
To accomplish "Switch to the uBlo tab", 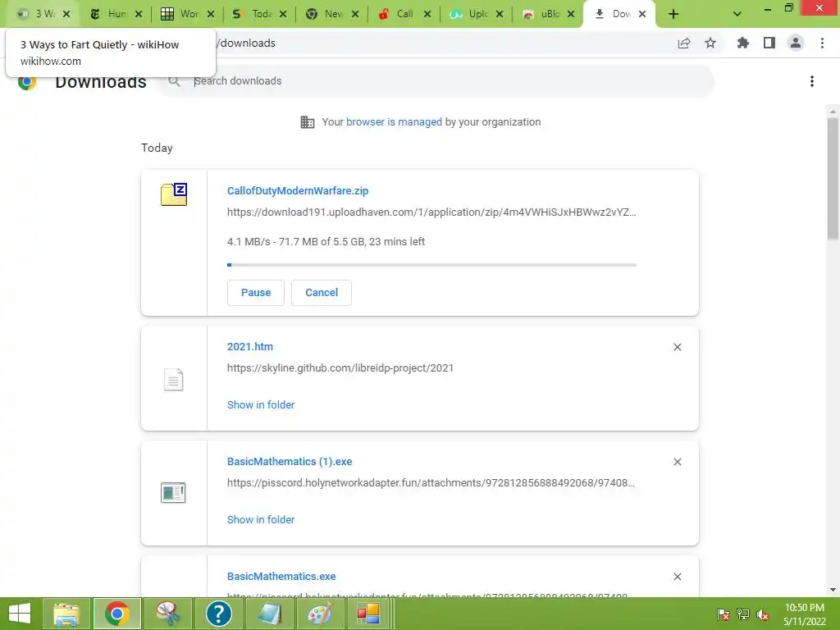I will point(548,14).
